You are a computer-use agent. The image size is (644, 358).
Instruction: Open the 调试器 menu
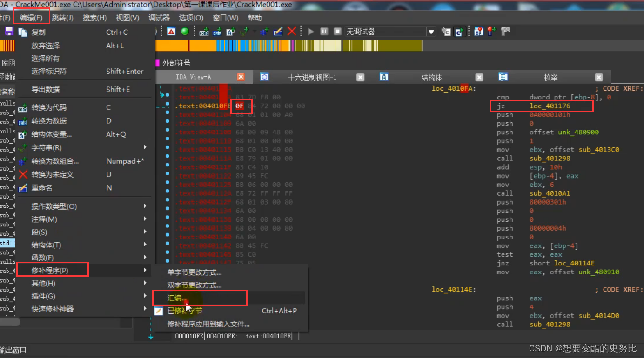(x=159, y=18)
